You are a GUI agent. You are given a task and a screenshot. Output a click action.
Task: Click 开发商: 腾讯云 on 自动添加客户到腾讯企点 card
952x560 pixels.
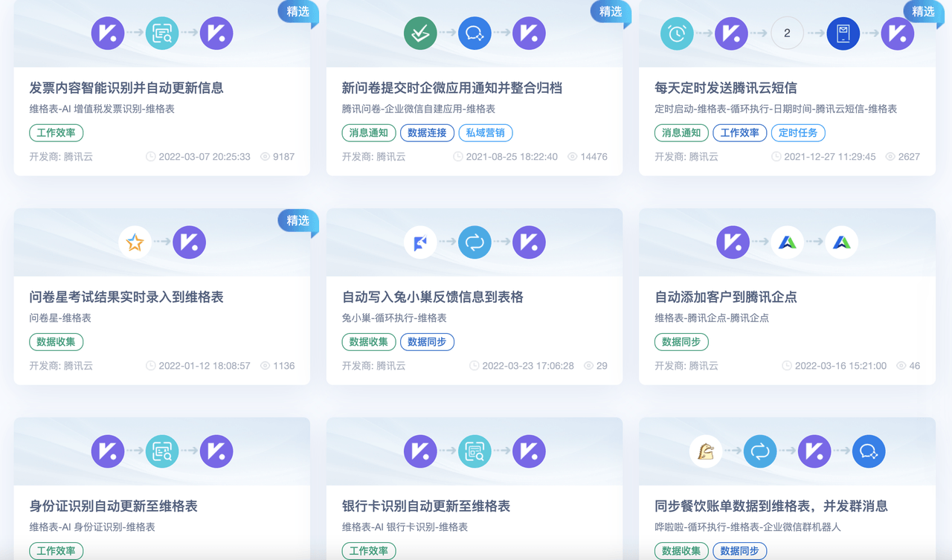point(686,366)
